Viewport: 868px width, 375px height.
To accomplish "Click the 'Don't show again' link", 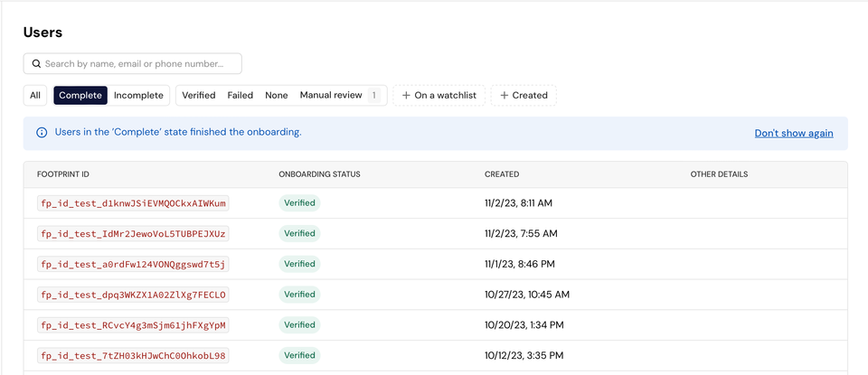I will tap(794, 133).
